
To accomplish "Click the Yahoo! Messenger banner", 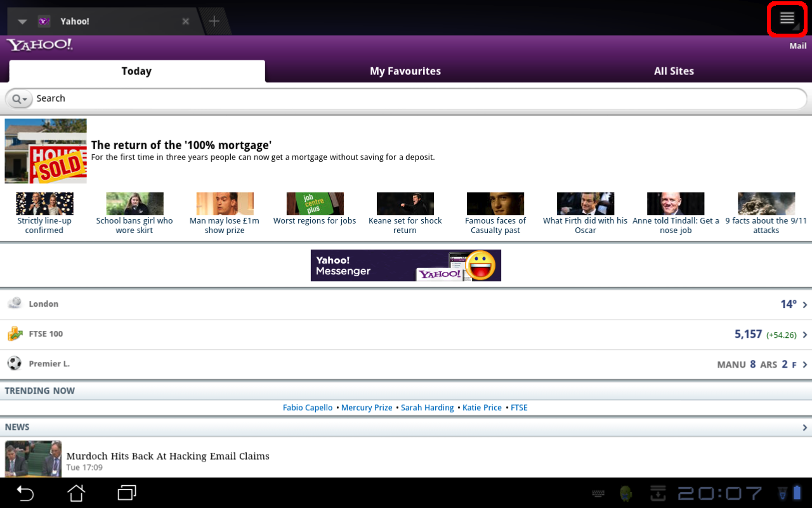I will [x=405, y=265].
